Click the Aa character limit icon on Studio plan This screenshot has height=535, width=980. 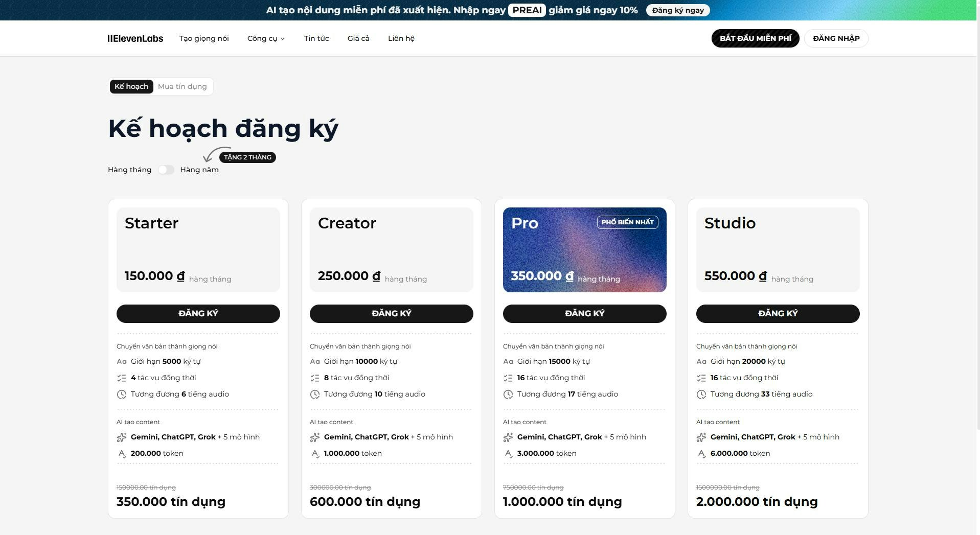(700, 361)
